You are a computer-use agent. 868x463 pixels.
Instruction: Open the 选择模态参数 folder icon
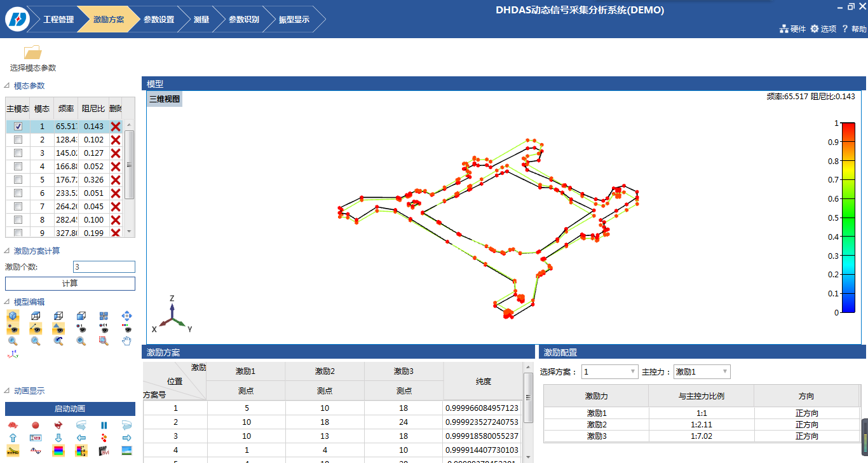[x=32, y=52]
